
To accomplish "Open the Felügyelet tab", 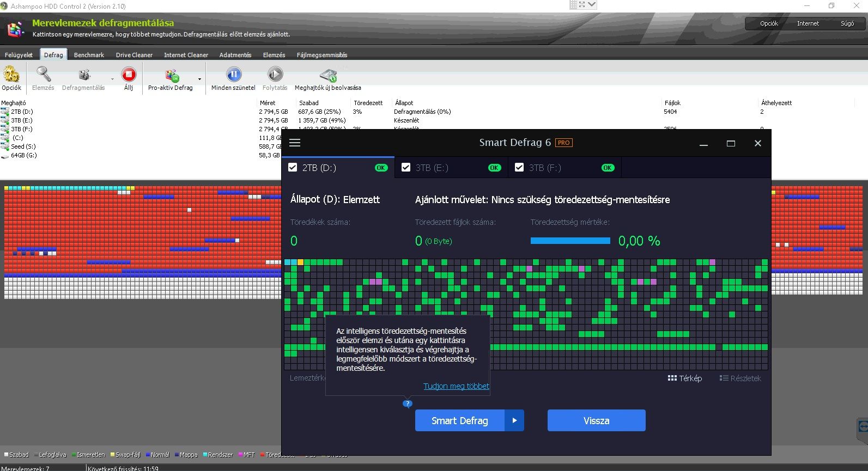I will click(19, 54).
